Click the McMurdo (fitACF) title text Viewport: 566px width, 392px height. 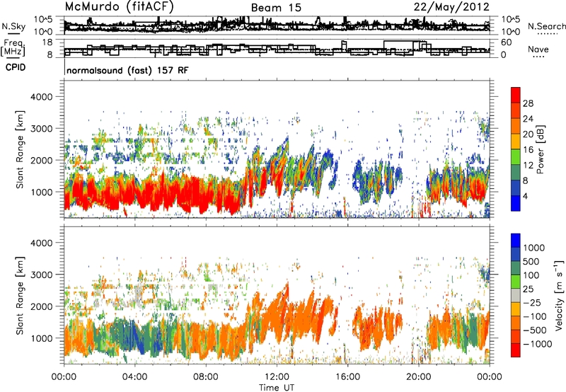[119, 7]
